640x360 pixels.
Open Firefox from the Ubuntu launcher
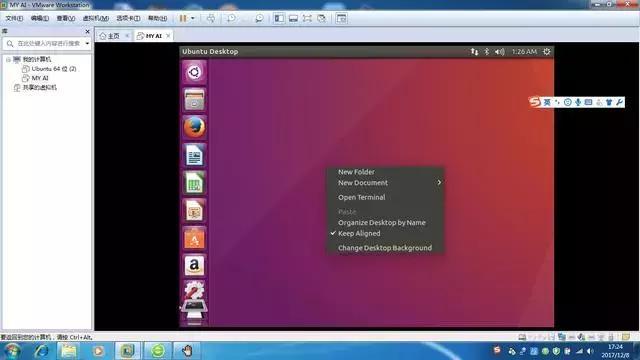(194, 127)
